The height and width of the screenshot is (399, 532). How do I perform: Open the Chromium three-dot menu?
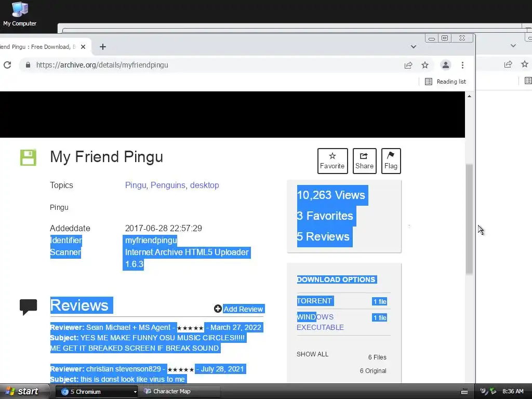tap(462, 65)
